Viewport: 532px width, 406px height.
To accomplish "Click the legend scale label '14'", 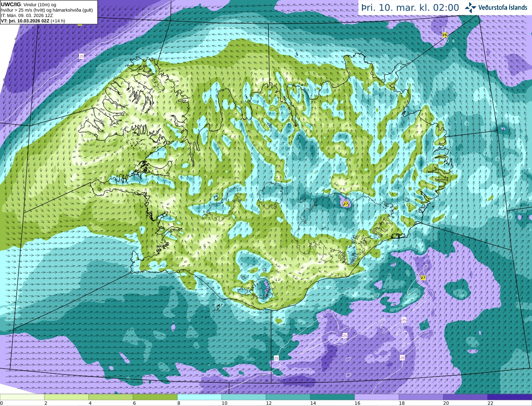I will click(x=313, y=403).
